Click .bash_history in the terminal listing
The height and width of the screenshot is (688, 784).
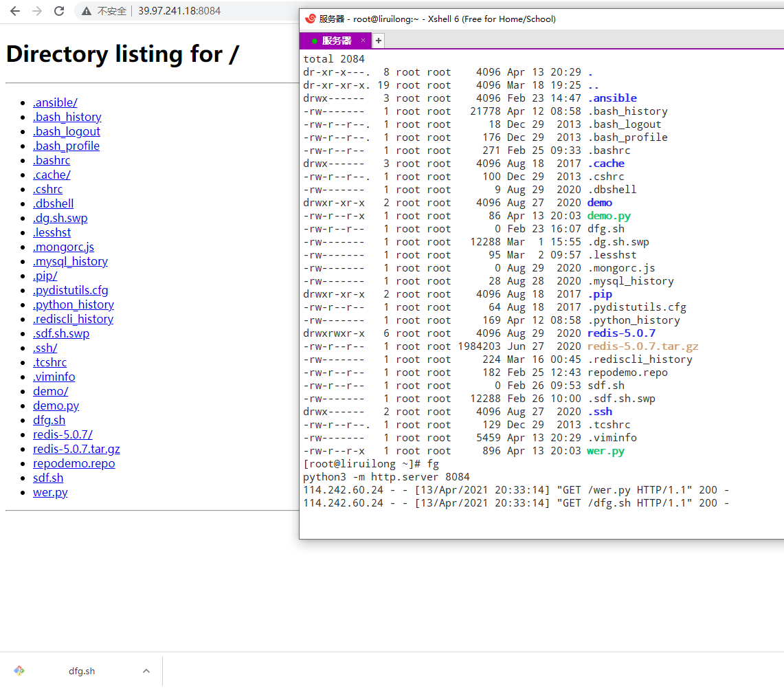(x=627, y=111)
